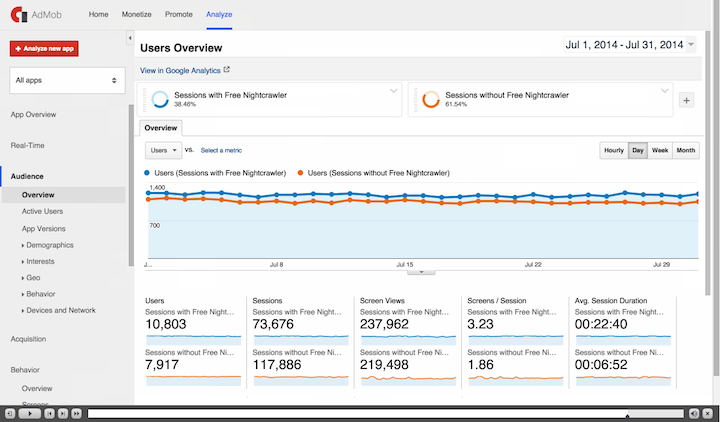Click Avg. Session Duration value 00:22:40
The height and width of the screenshot is (422, 720).
(601, 324)
